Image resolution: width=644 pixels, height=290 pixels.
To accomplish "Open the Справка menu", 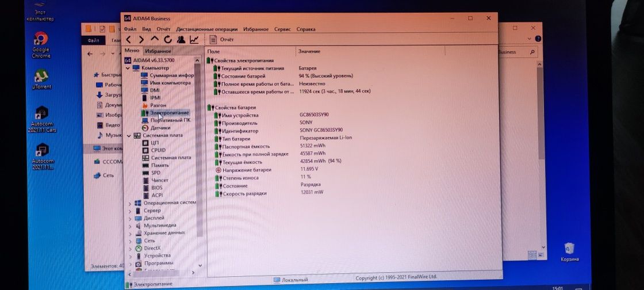I will 305,29.
